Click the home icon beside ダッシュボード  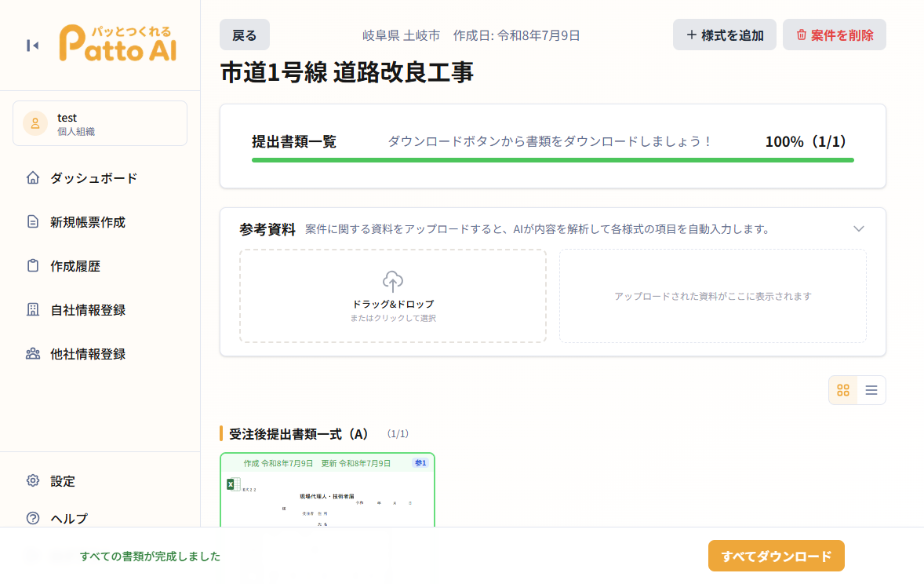(33, 177)
